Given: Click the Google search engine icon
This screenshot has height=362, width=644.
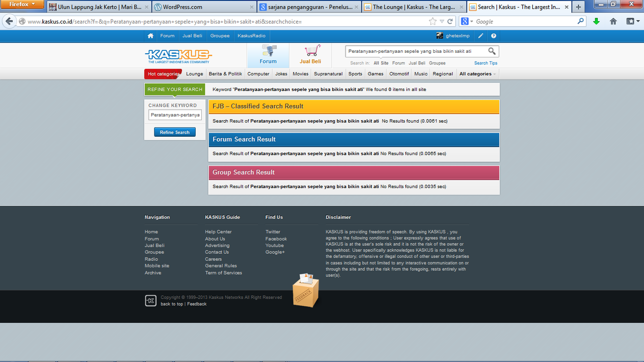Looking at the screenshot, I should click(x=465, y=21).
